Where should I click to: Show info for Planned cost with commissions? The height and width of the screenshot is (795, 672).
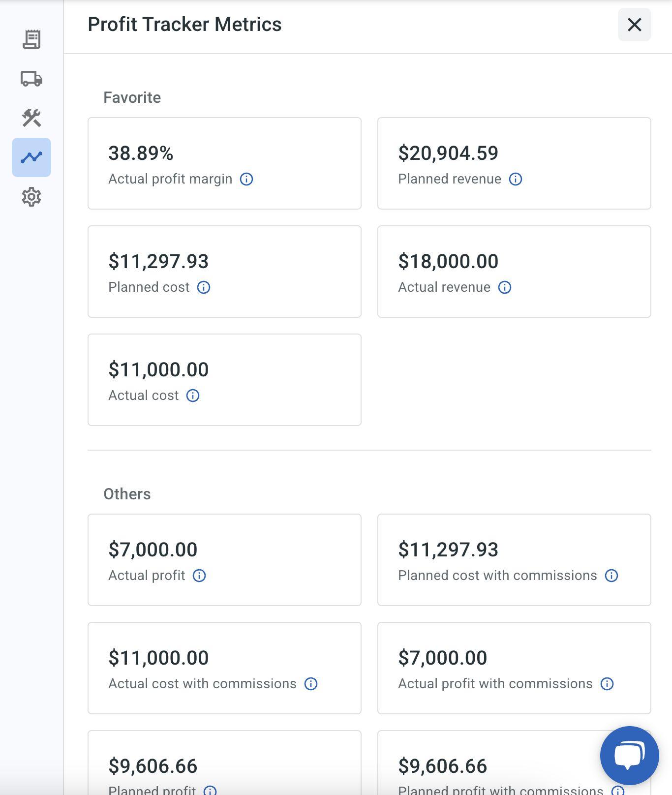[611, 576]
